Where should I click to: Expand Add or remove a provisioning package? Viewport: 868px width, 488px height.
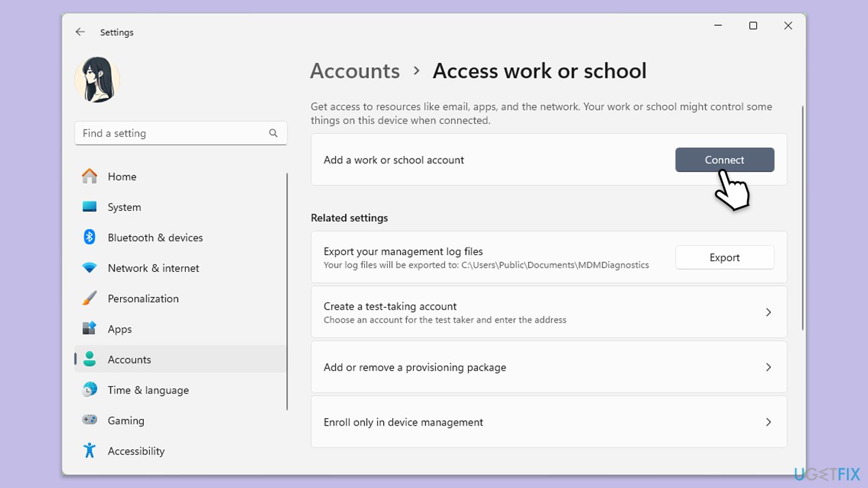tap(768, 367)
